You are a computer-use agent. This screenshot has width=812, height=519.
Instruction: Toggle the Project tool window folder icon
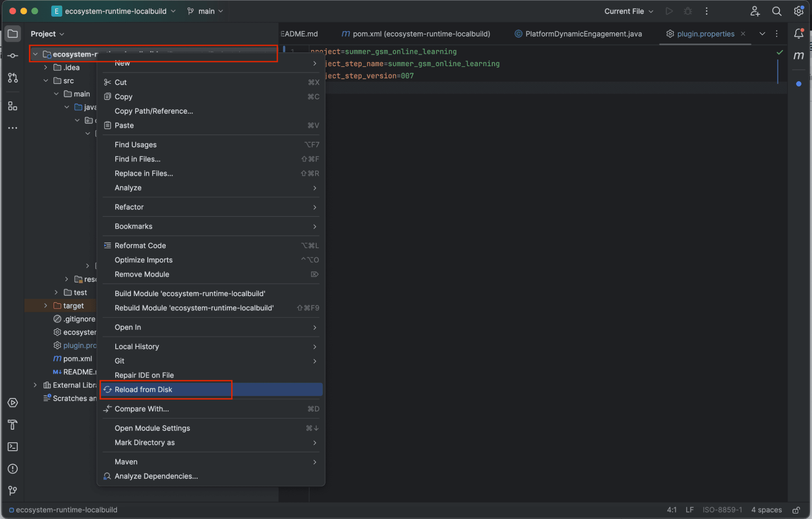coord(13,34)
